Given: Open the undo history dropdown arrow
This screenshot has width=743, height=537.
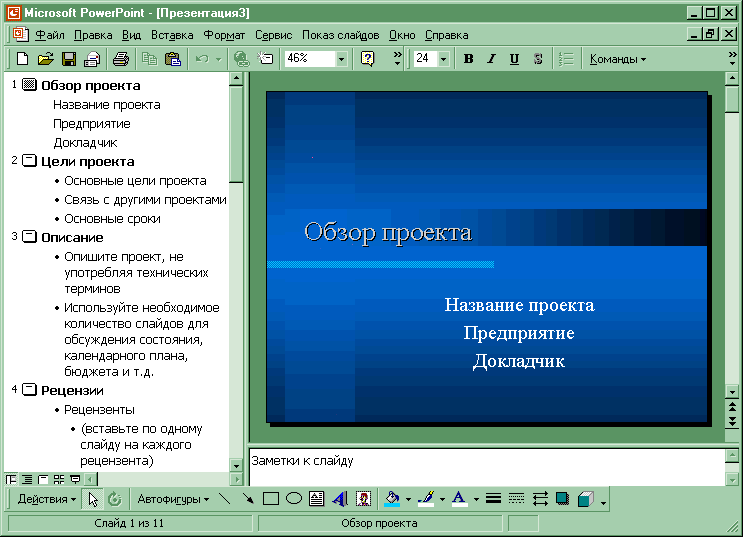Looking at the screenshot, I should point(218,59).
